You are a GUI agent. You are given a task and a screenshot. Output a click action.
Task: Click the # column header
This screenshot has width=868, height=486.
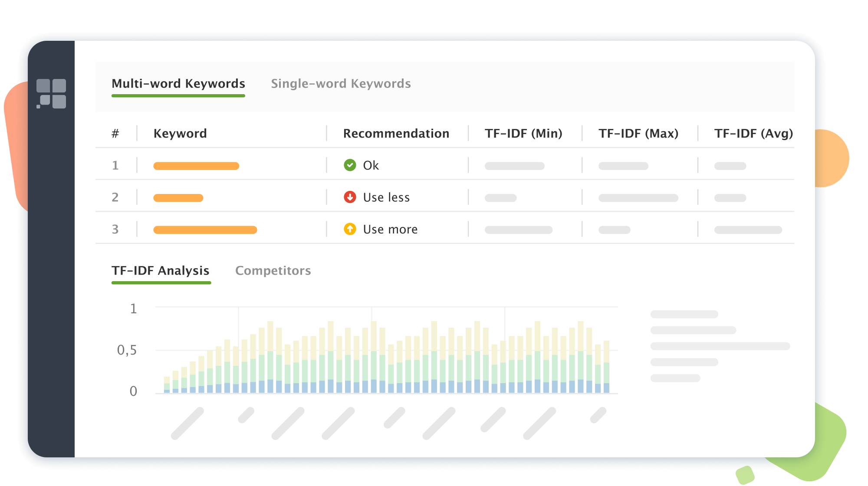[x=115, y=133]
